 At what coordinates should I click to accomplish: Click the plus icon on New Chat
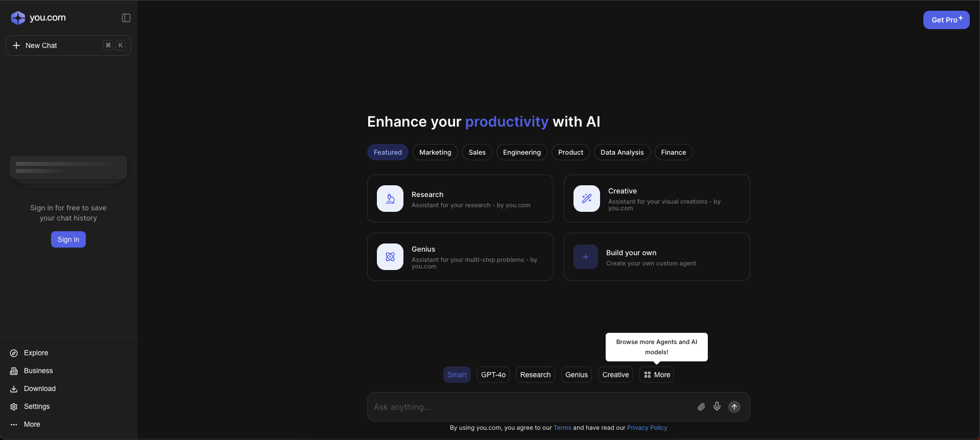point(16,45)
